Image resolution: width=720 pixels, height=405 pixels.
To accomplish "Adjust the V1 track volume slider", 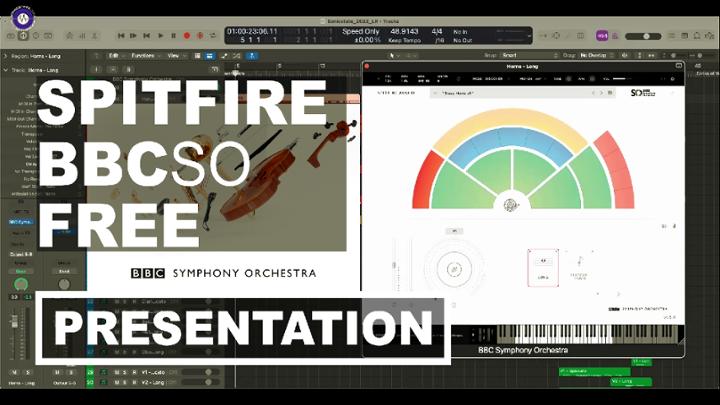I will pos(199,372).
